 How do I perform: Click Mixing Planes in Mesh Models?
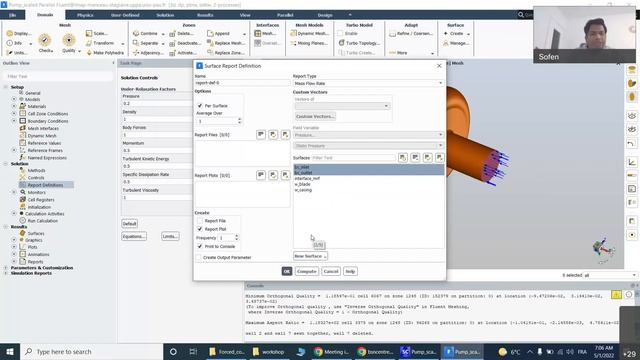tap(309, 43)
